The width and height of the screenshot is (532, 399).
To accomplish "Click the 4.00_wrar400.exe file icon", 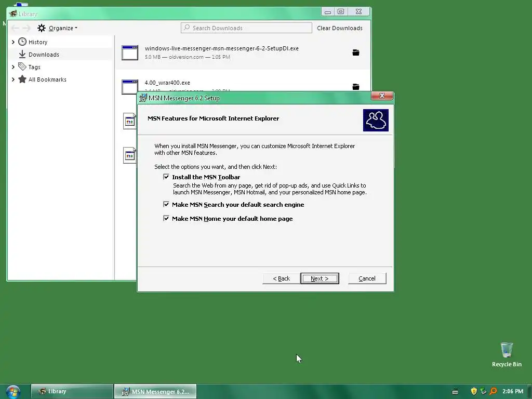I will coord(130,87).
